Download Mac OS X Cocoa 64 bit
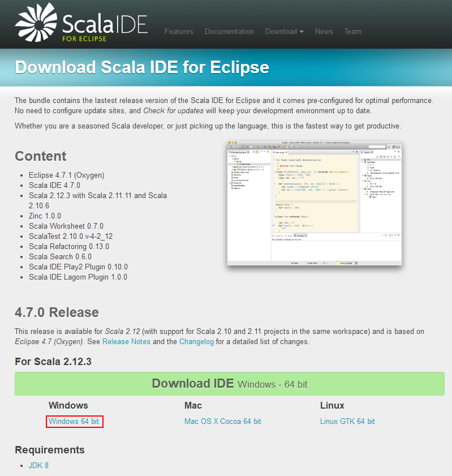This screenshot has width=452, height=476. 223,421
